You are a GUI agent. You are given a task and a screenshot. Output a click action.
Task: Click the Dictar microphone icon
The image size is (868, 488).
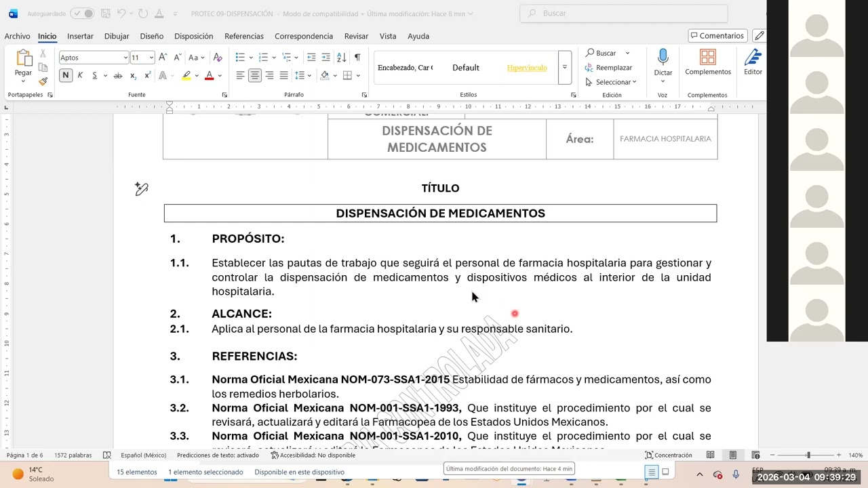pyautogui.click(x=663, y=58)
